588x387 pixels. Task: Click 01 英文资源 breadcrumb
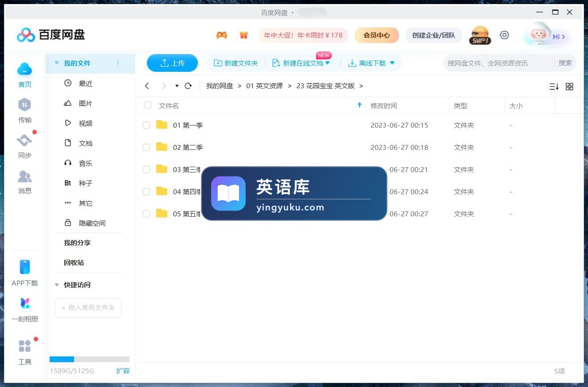[264, 86]
